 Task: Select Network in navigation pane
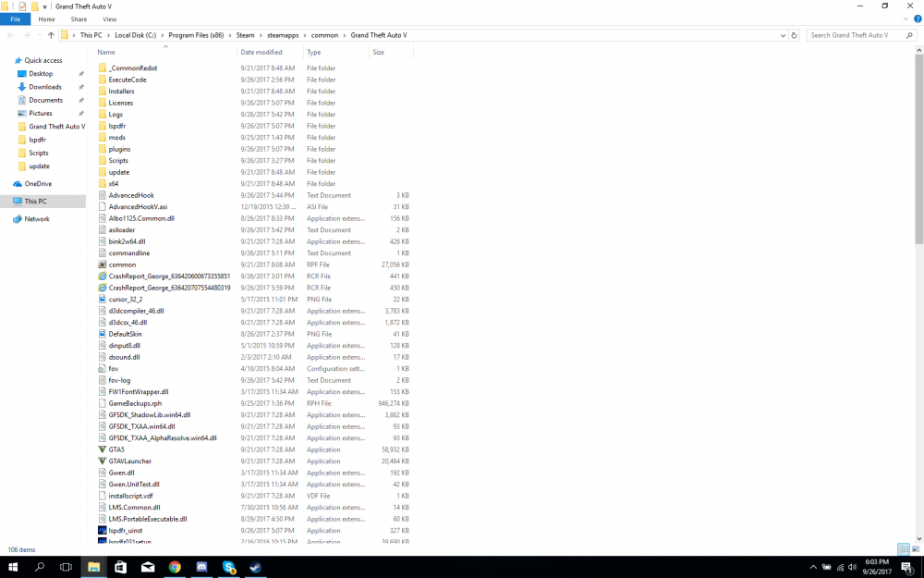click(x=37, y=219)
